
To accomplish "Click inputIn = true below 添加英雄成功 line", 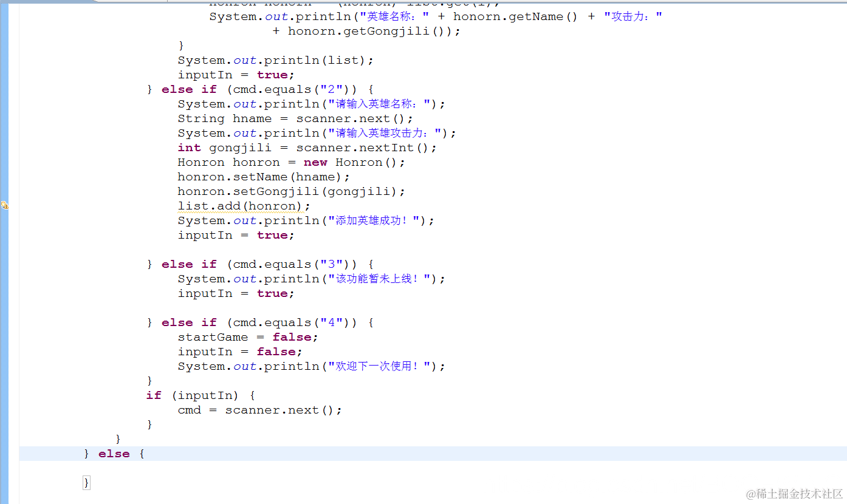I will tap(236, 235).
